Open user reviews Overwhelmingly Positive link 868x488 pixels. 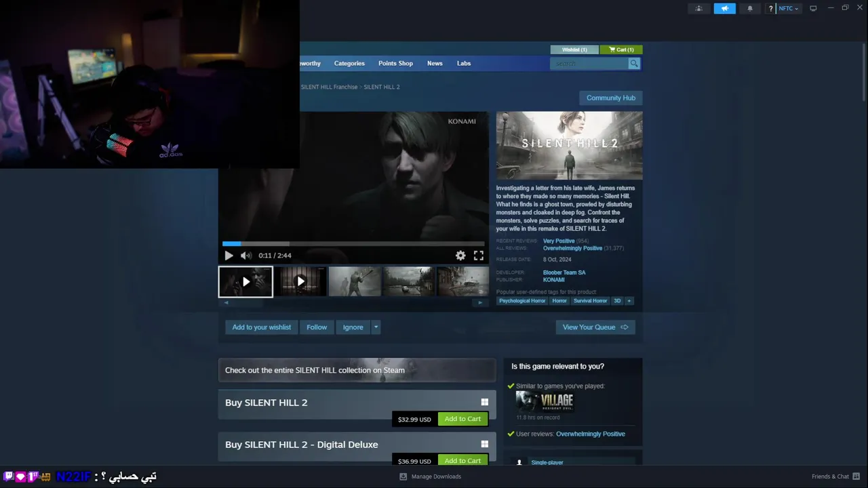coord(591,434)
